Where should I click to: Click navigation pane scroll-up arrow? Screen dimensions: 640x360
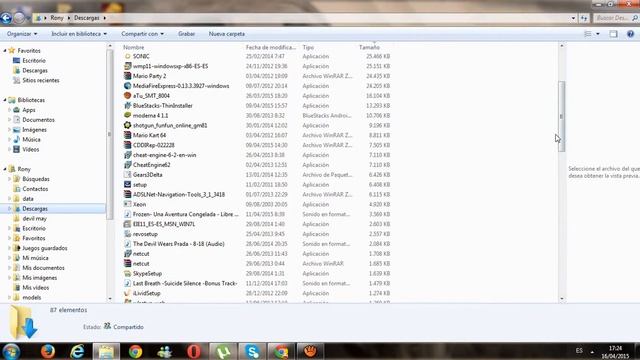110,46
